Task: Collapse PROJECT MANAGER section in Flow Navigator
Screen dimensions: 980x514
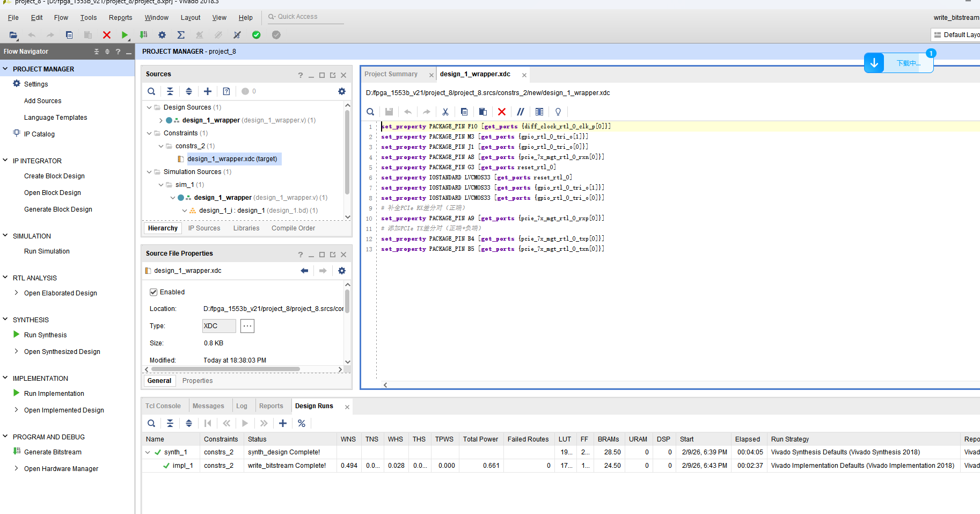Action: coord(5,69)
